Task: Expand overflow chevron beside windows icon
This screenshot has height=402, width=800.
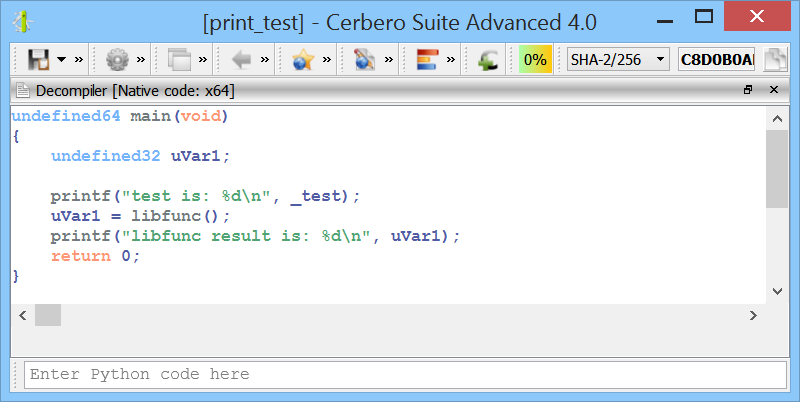Action: coord(203,60)
